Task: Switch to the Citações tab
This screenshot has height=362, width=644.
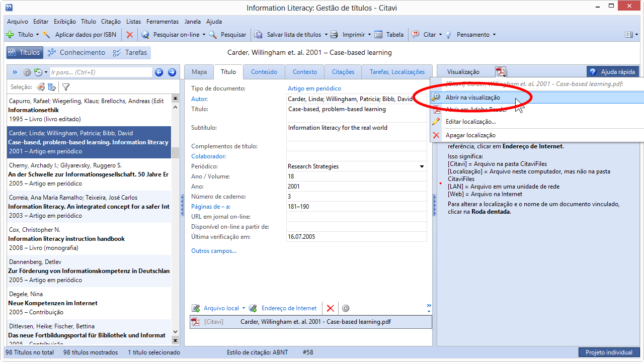Action: click(x=343, y=72)
